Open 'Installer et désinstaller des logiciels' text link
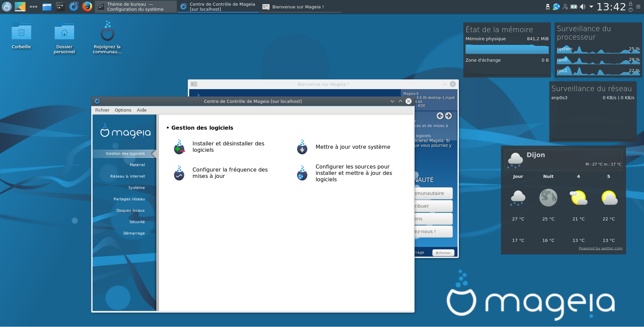The image size is (644, 327). 228,147
